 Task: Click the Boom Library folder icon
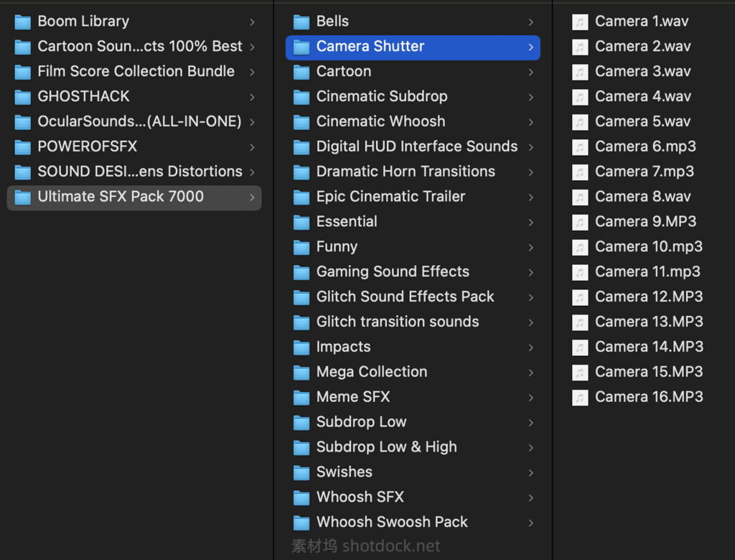22,22
